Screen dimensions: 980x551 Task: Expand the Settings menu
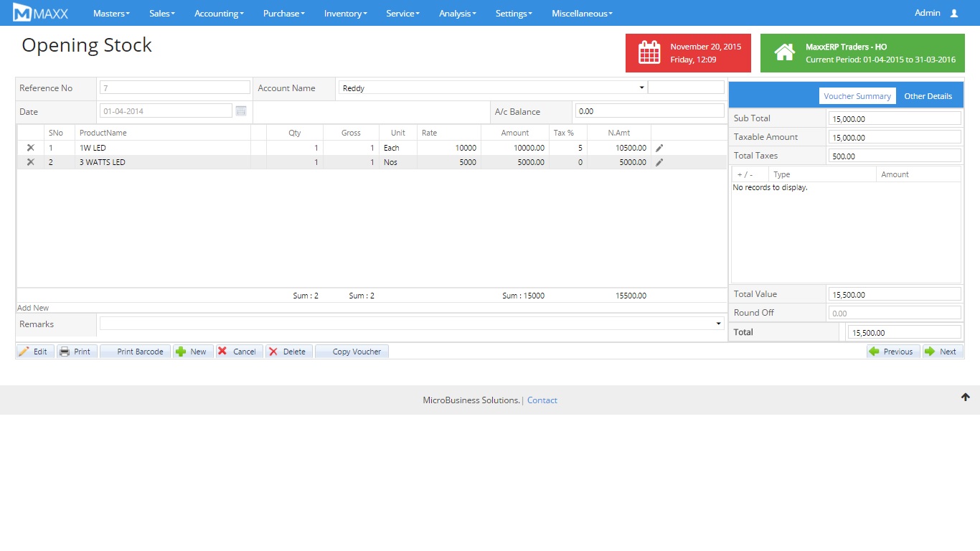click(x=514, y=14)
